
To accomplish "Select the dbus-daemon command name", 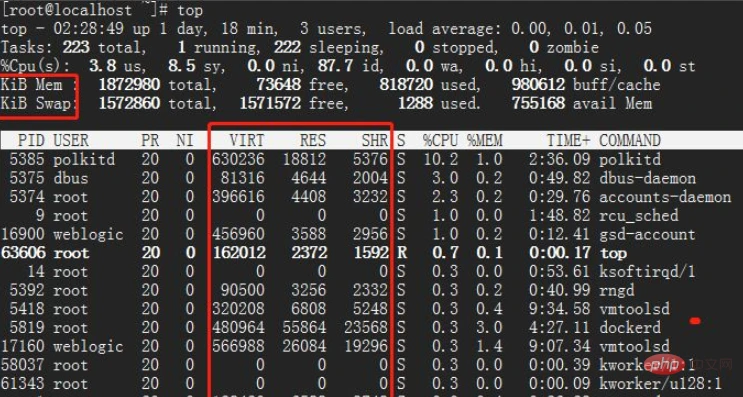I will 647,178.
